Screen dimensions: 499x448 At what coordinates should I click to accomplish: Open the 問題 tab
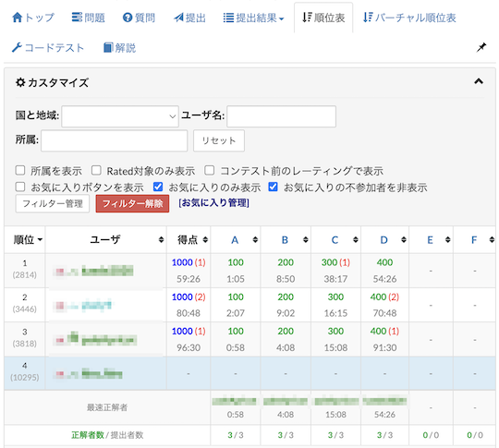(89, 18)
